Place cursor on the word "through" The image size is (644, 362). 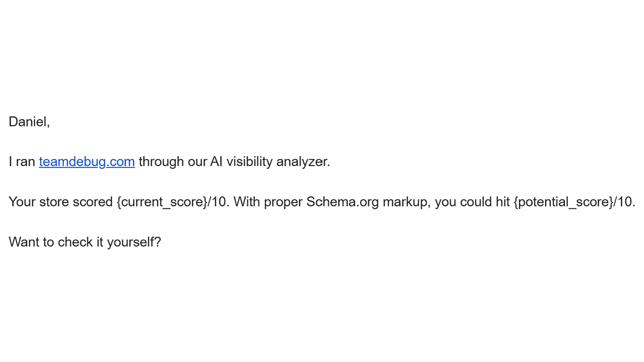tap(161, 162)
